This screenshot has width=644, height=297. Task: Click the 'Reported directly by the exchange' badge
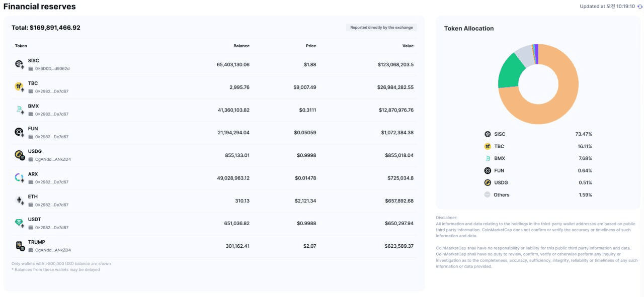pos(382,28)
